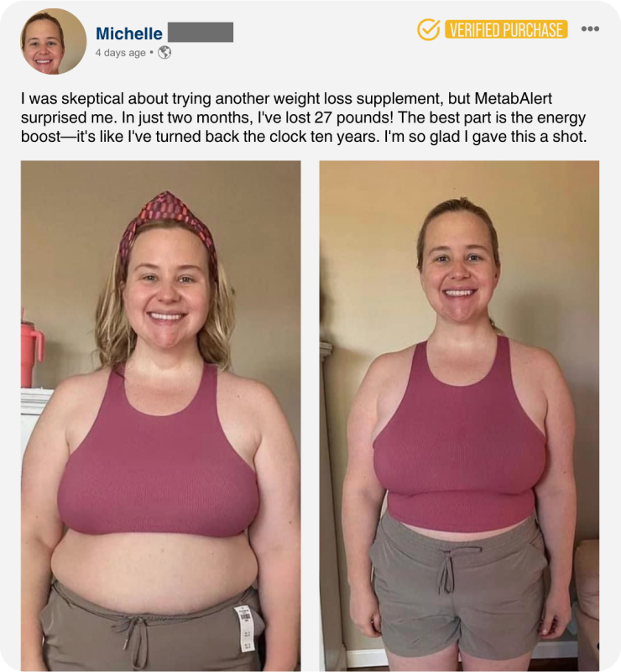
Task: Click the globe public visibility icon
Action: [x=164, y=52]
